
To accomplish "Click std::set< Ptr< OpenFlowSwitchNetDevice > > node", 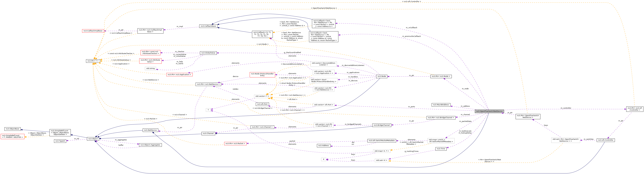I will (566, 140).
